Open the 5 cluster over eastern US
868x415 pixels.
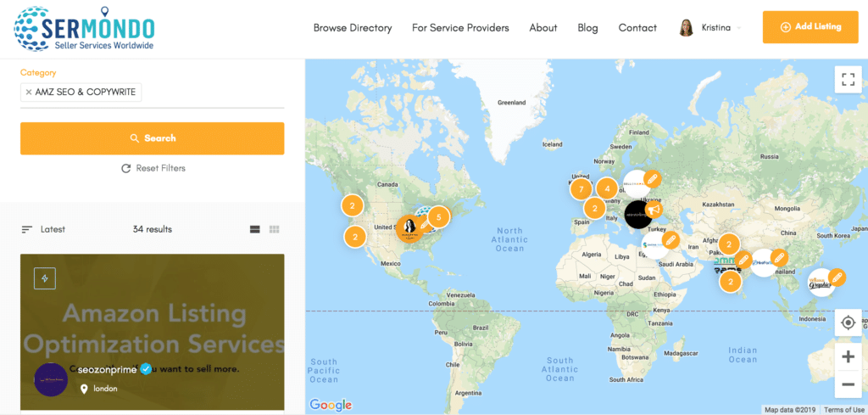[438, 216]
